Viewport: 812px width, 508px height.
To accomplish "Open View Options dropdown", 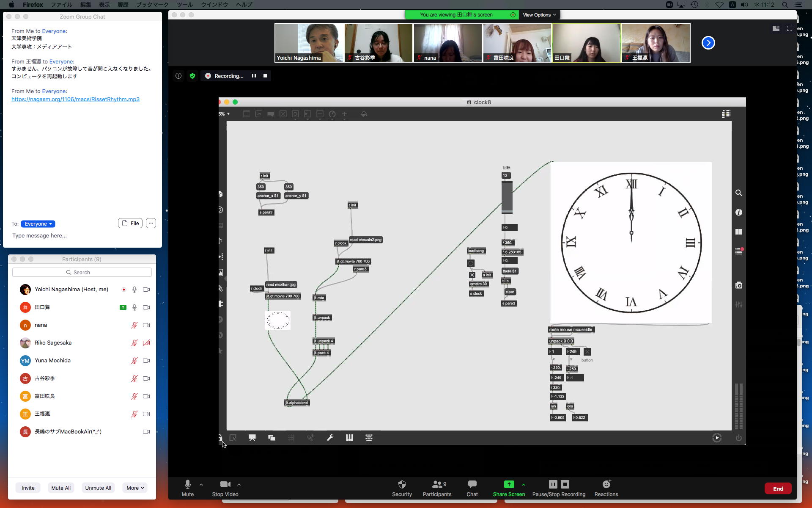I will click(x=539, y=15).
